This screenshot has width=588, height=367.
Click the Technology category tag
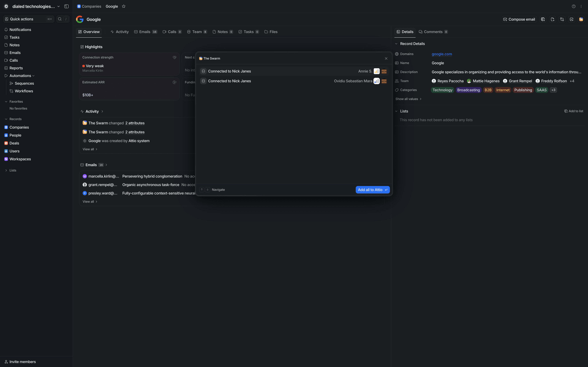click(442, 90)
